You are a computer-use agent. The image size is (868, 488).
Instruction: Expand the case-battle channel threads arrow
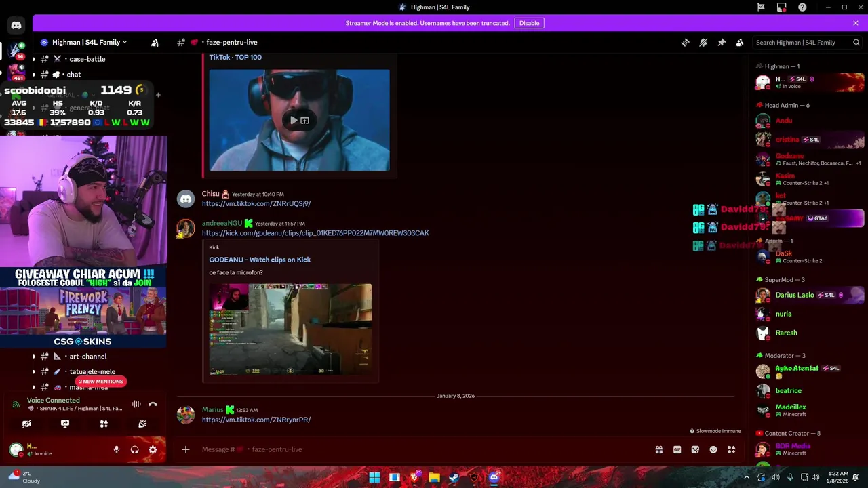(x=34, y=59)
